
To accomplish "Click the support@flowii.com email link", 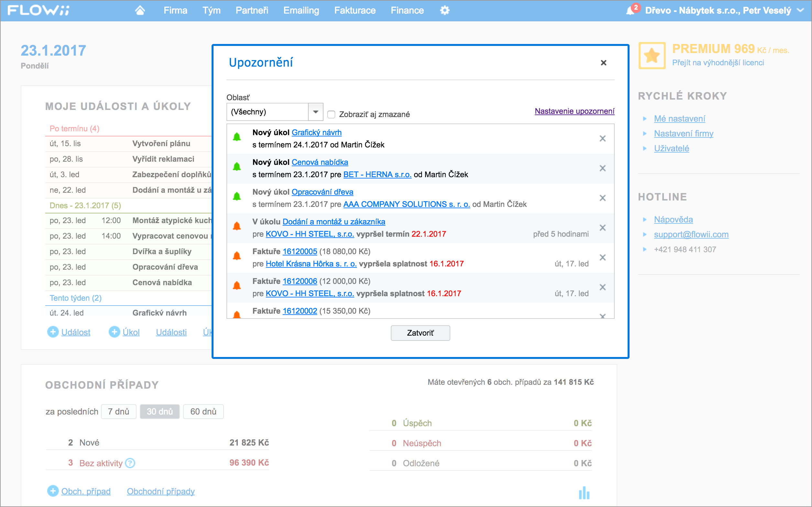I will click(691, 234).
